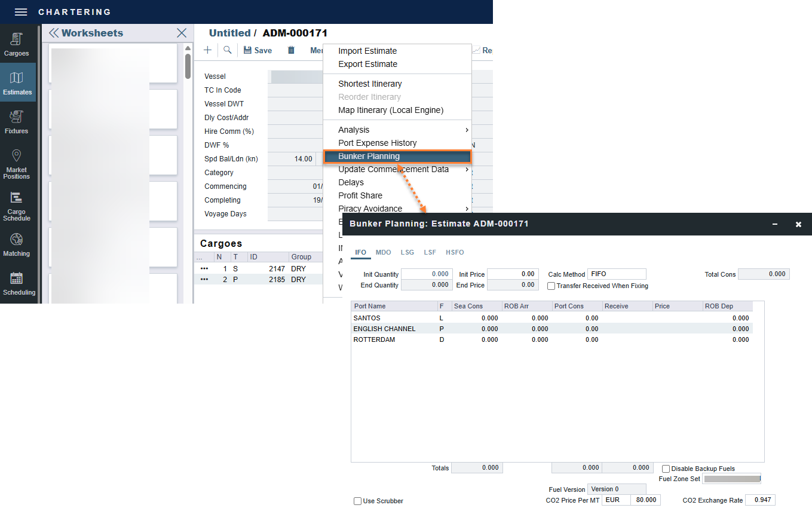
Task: Open Market Positions in the sidebar
Action: (x=17, y=164)
